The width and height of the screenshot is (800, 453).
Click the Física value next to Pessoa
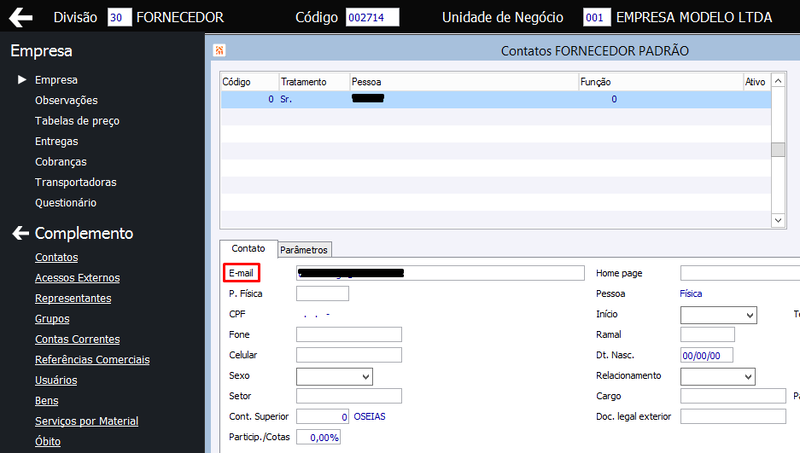click(691, 293)
